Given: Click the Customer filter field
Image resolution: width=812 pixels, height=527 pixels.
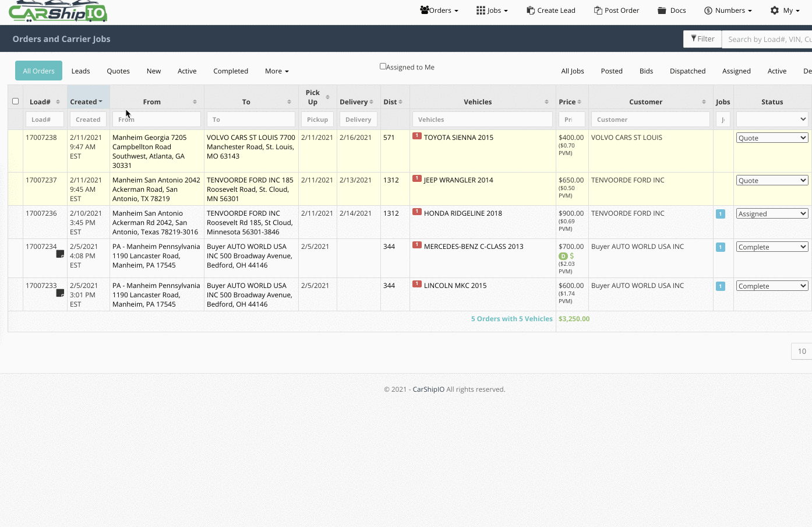Looking at the screenshot, I should pos(651,120).
